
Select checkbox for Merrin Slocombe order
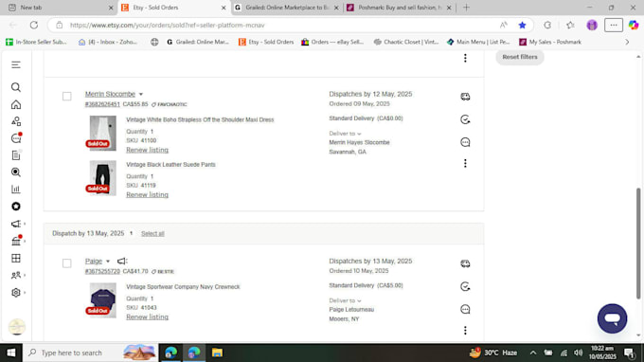click(66, 96)
